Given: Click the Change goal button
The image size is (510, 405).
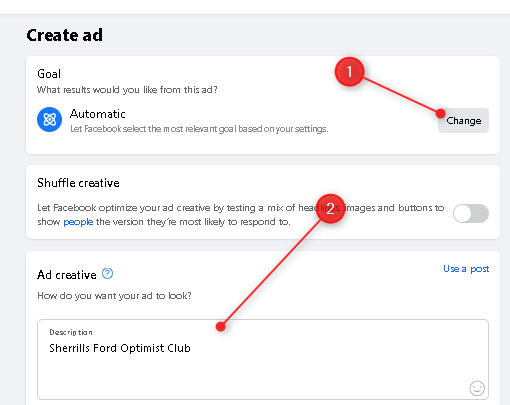Looking at the screenshot, I should pos(463,120).
